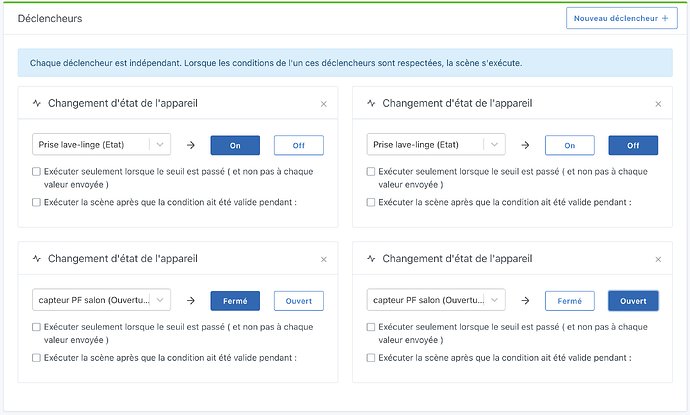Delete the bottom-left capteur PF salon trigger

pyautogui.click(x=323, y=259)
